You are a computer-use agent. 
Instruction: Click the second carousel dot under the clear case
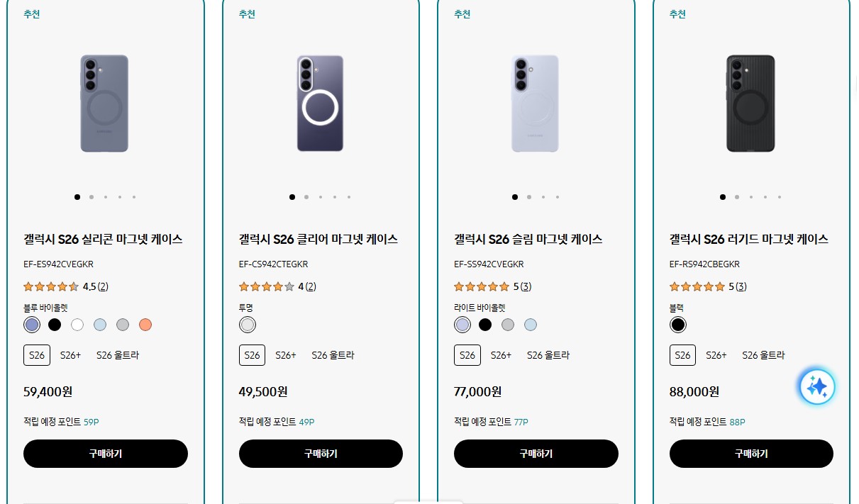point(306,197)
